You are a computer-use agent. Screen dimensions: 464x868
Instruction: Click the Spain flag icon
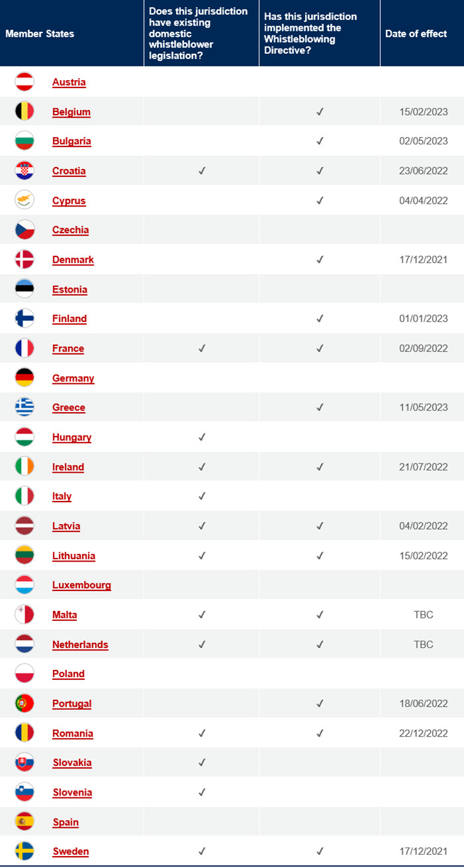click(x=24, y=822)
